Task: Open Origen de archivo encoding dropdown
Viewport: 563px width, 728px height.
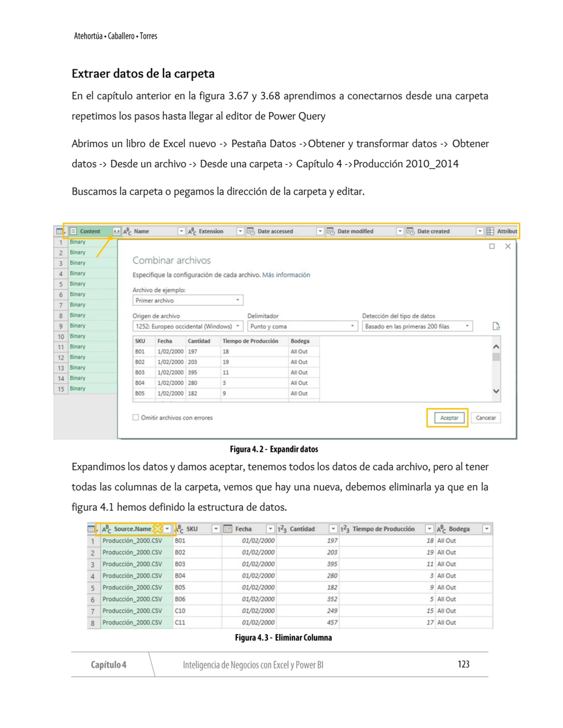Action: click(188, 326)
